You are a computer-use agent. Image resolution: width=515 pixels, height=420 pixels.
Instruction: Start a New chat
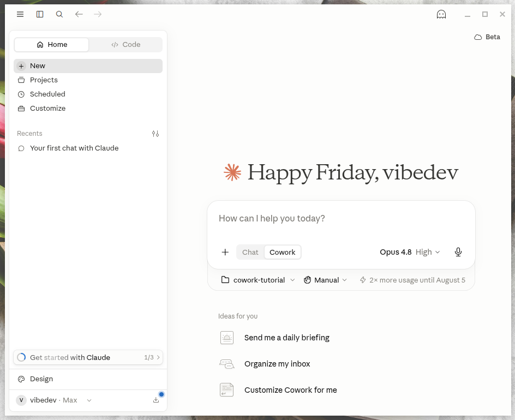point(88,66)
